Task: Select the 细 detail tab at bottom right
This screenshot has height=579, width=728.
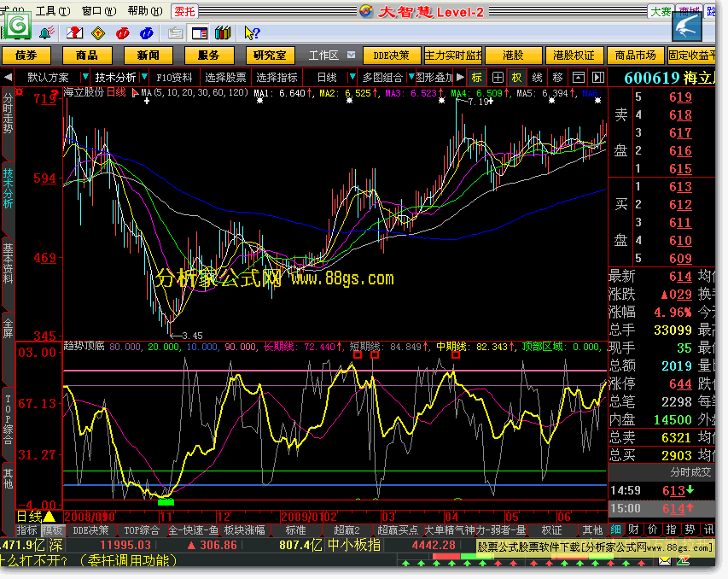Action: pyautogui.click(x=615, y=529)
